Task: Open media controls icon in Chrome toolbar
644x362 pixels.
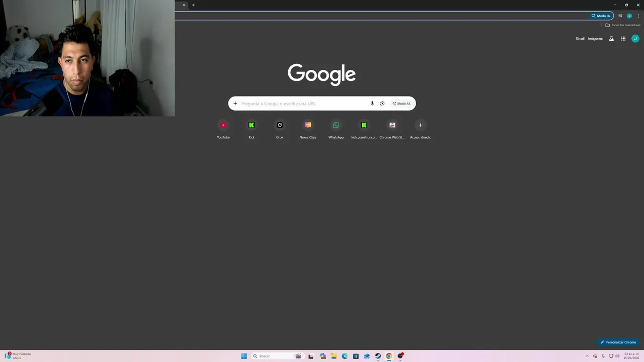Action: pyautogui.click(x=620, y=16)
